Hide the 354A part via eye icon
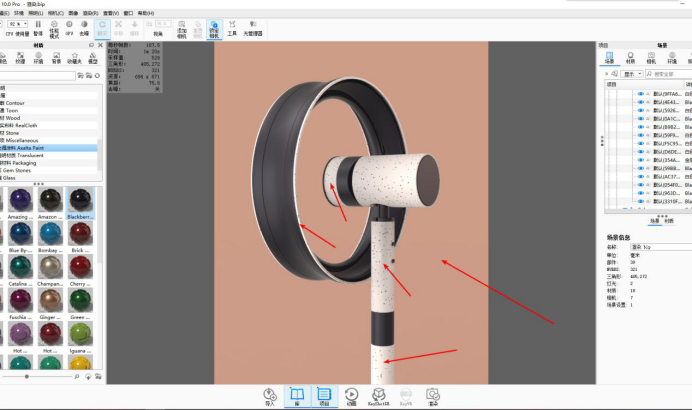 pos(640,160)
